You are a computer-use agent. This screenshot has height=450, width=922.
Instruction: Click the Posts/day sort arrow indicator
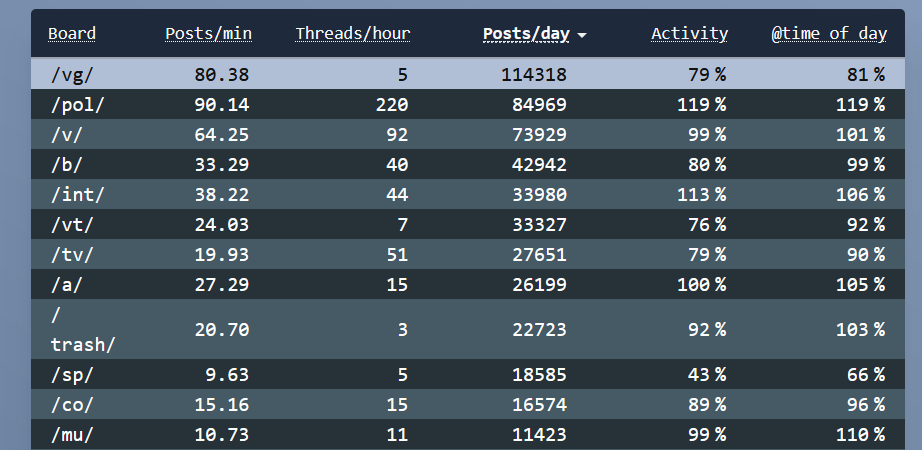582,35
